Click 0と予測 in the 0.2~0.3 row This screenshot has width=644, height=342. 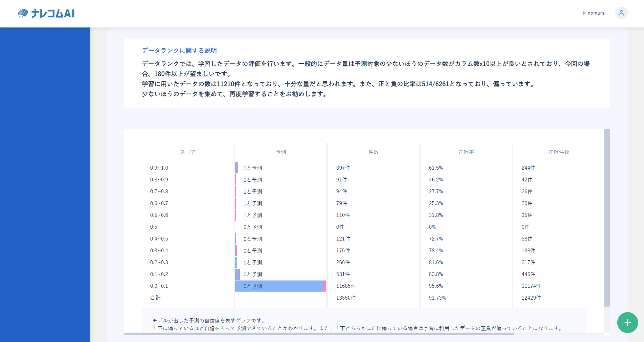pyautogui.click(x=253, y=262)
